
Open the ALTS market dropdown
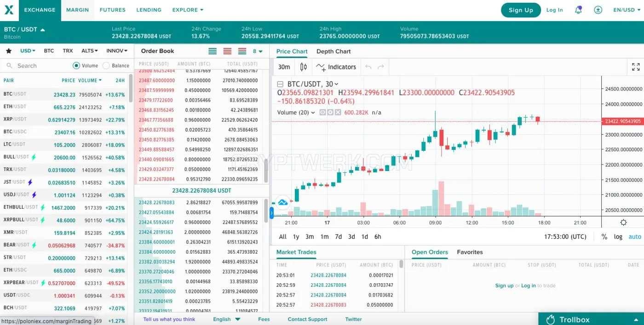[90, 51]
